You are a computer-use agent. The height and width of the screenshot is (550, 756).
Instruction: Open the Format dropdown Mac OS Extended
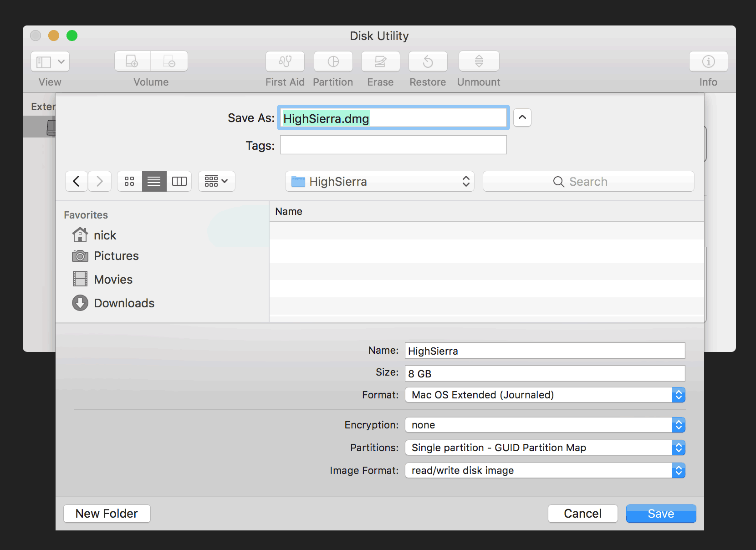click(x=545, y=395)
